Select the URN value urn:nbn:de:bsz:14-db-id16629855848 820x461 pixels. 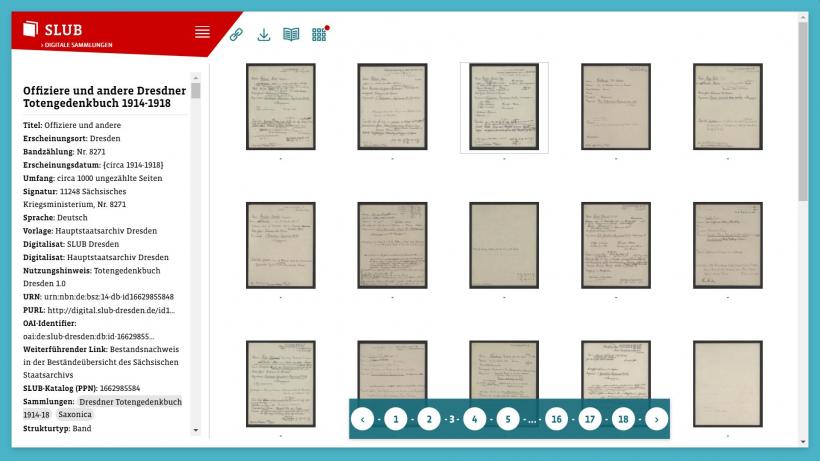coord(109,296)
